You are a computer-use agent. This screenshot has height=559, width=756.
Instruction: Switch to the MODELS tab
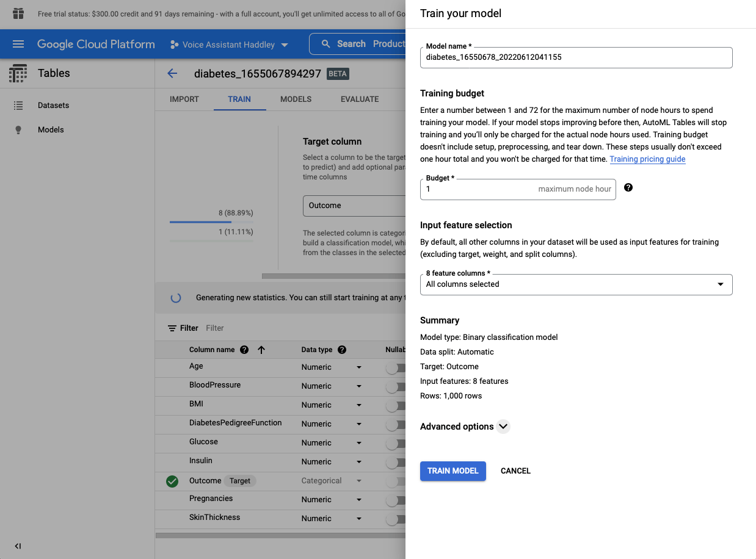pyautogui.click(x=296, y=99)
